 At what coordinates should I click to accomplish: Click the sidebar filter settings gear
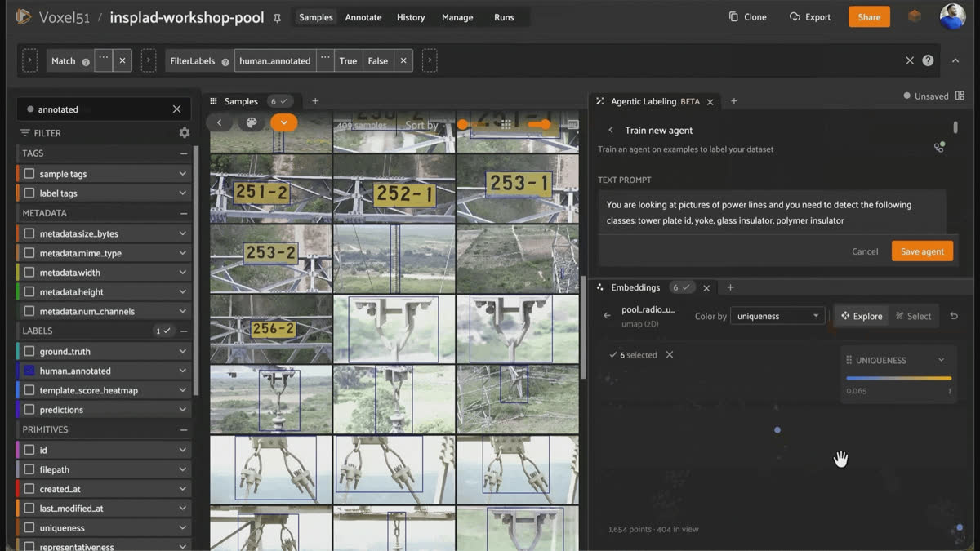coord(185,132)
